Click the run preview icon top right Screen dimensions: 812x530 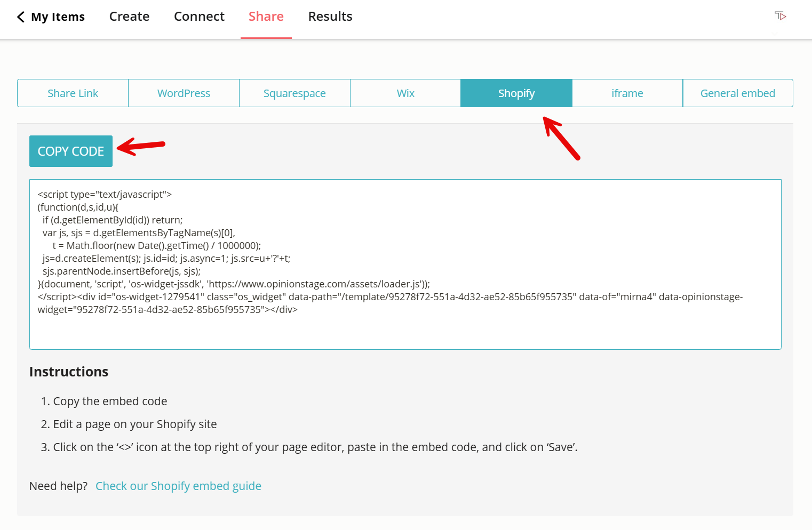click(780, 17)
